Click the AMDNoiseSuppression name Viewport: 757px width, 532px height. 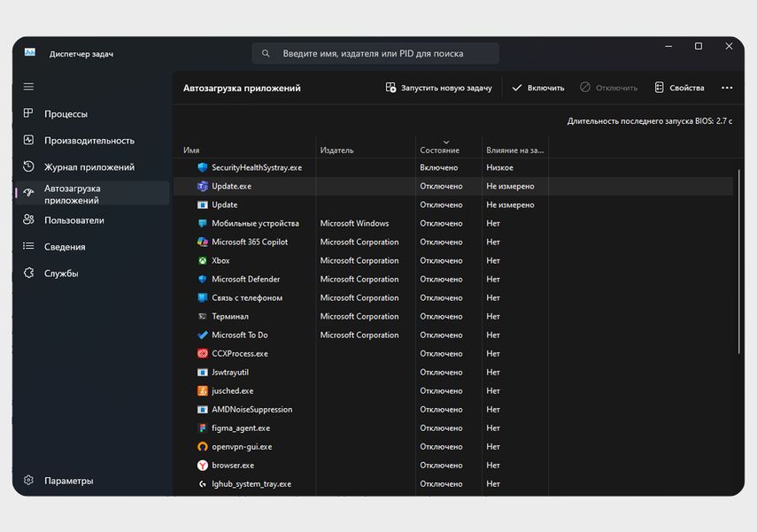pos(252,409)
